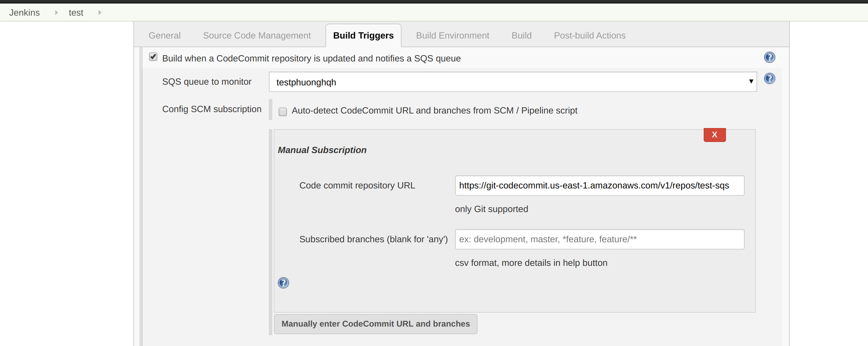Click help icon inside Manual Subscription panel
Screen dimensions: 868x346
coord(283,283)
